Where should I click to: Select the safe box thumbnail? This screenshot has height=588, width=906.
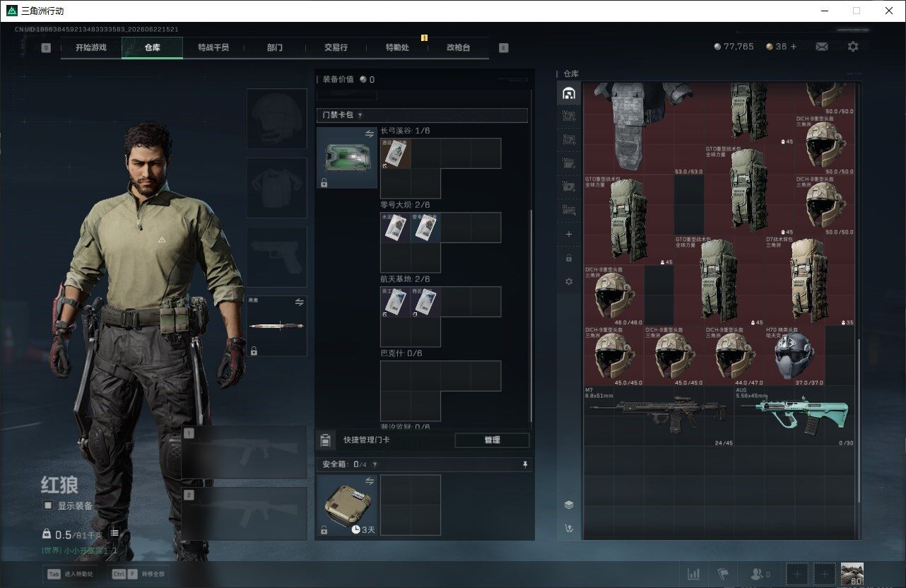coord(347,505)
